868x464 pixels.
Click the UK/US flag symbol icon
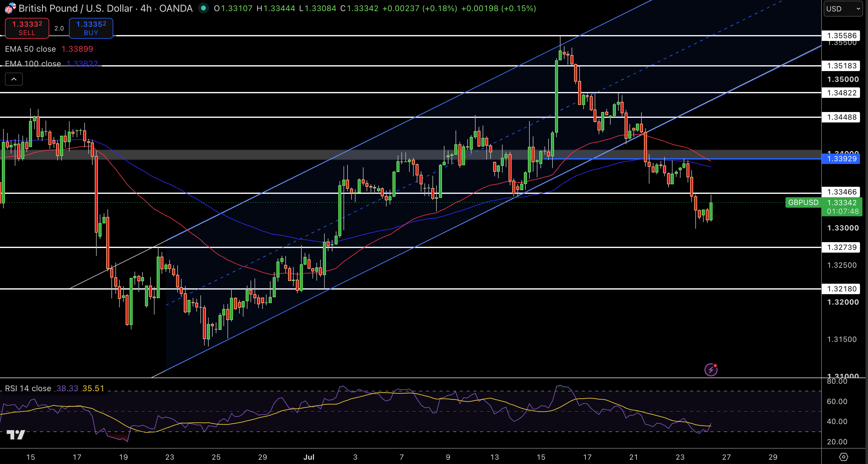(10, 8)
